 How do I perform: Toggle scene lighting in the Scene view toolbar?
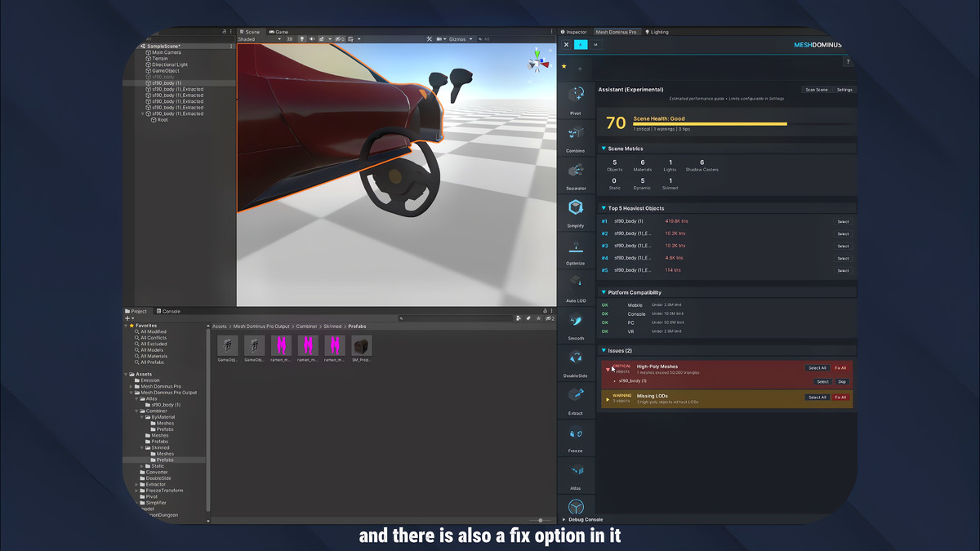pyautogui.click(x=302, y=38)
